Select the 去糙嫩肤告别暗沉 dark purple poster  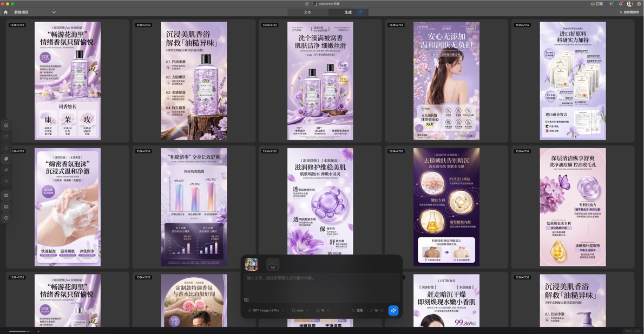coord(446,207)
